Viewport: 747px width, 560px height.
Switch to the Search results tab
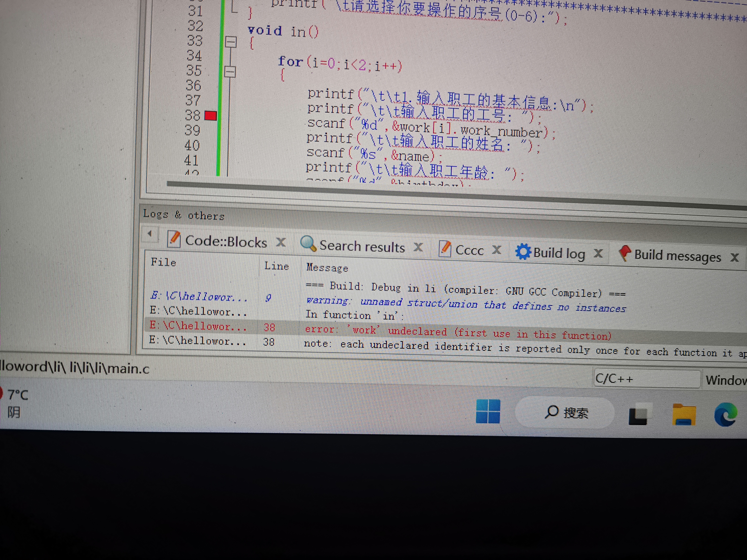tap(362, 246)
